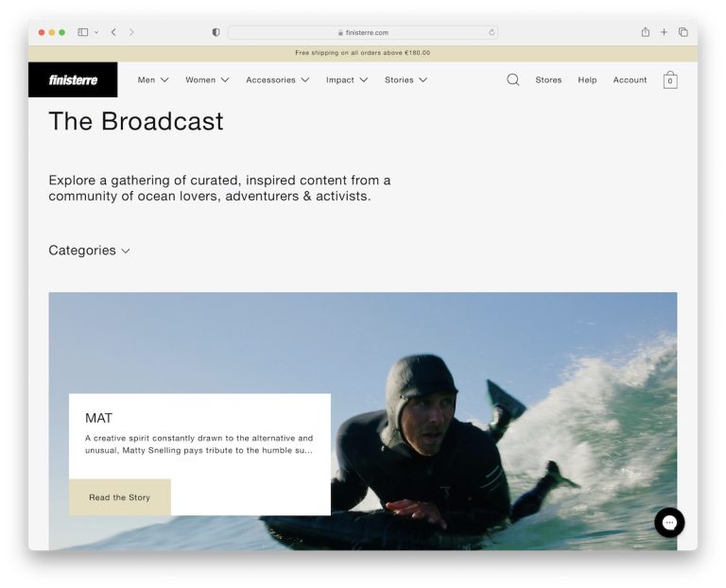
Task: Click the Read the Story button
Action: pyautogui.click(x=119, y=497)
